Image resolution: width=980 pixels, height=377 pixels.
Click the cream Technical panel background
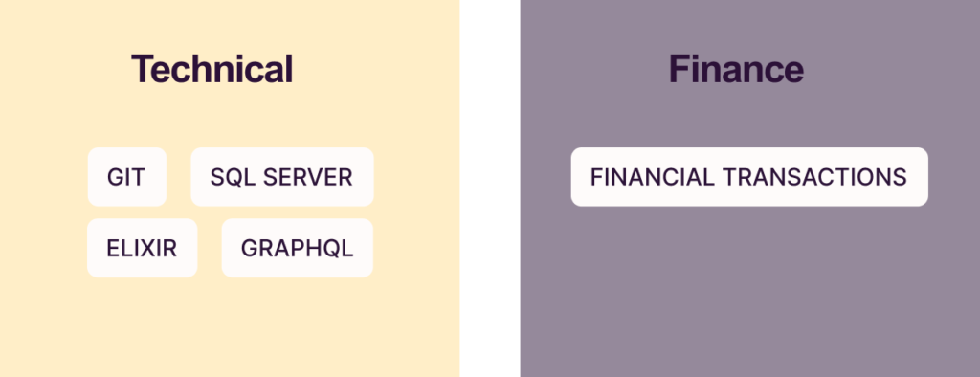click(x=230, y=325)
